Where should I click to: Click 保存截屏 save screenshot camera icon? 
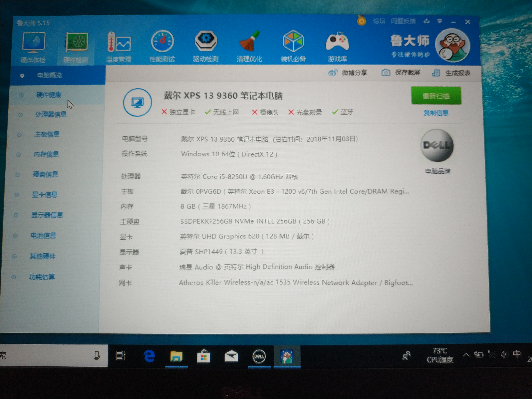tap(386, 73)
